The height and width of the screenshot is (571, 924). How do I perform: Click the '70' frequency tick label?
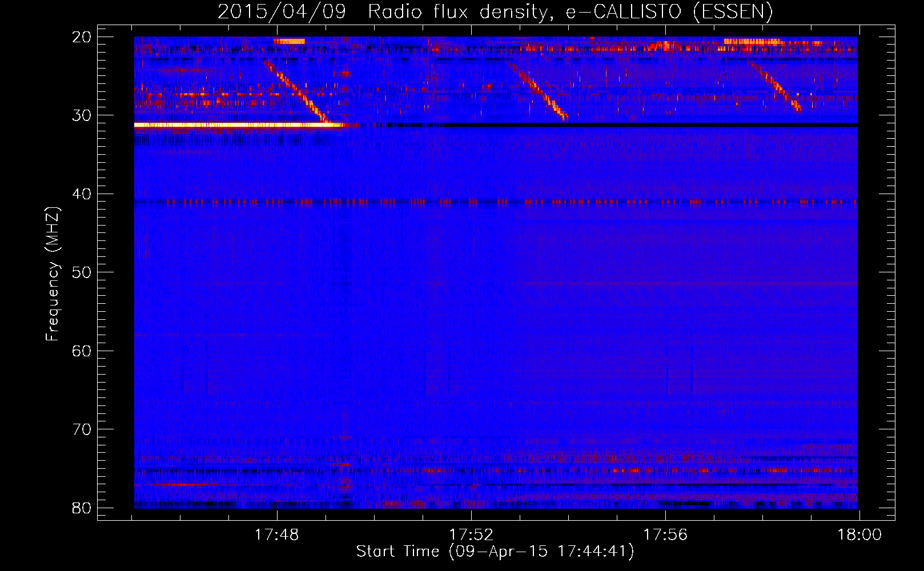82,429
